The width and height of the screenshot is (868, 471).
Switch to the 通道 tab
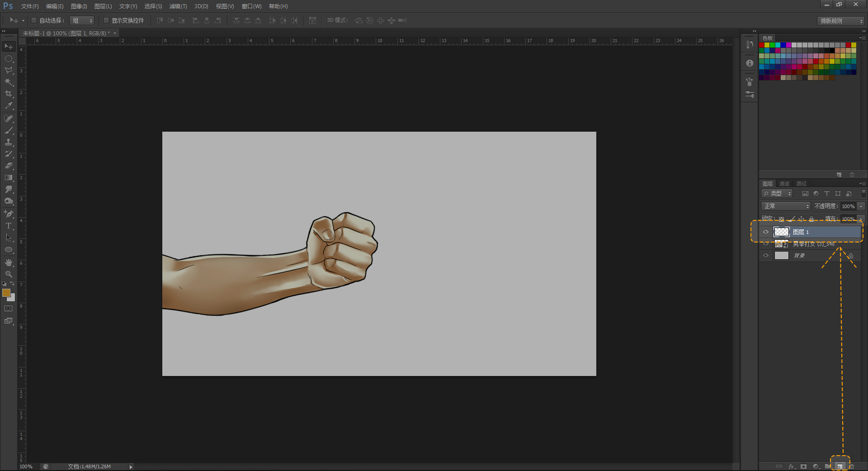coord(784,184)
